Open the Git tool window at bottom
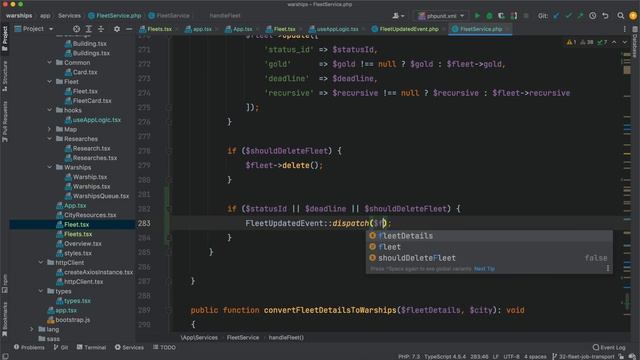Image resolution: width=640 pixels, height=360 pixels. point(61,347)
